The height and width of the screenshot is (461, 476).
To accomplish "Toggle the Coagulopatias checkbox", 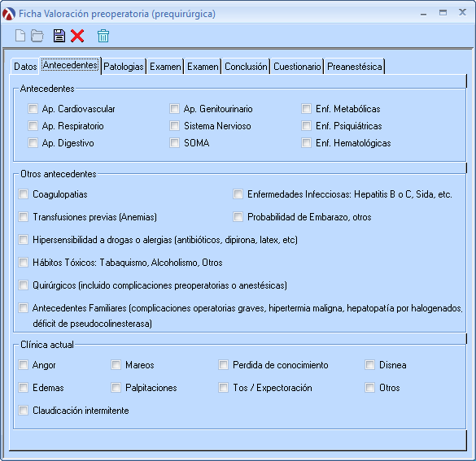I will [x=23, y=194].
